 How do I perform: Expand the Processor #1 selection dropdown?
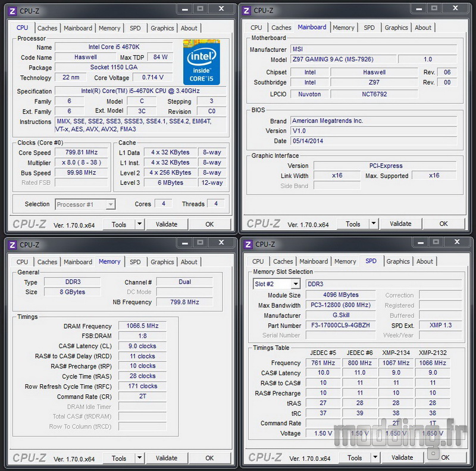click(x=111, y=204)
